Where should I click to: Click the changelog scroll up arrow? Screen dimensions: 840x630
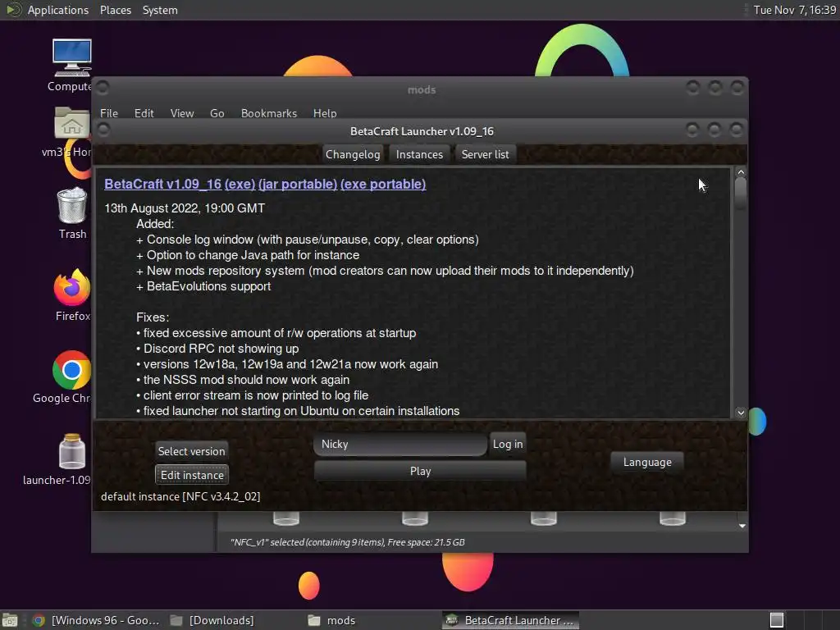tap(741, 172)
